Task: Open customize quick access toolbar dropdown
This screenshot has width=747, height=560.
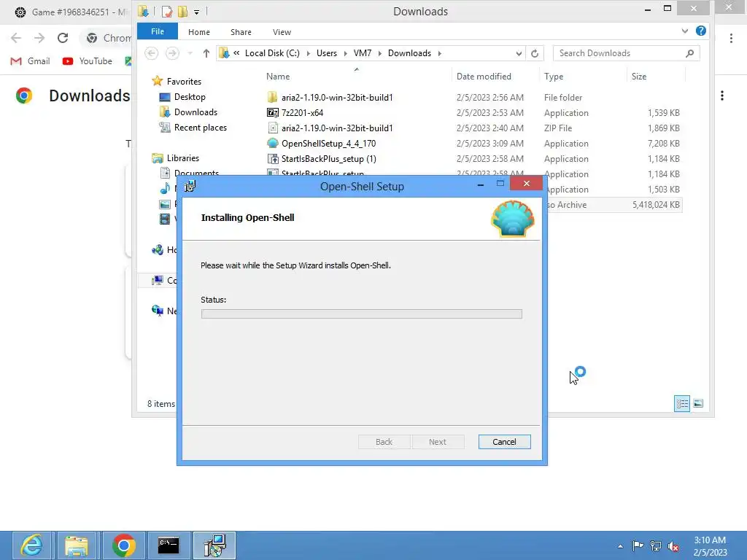Action: click(x=196, y=12)
